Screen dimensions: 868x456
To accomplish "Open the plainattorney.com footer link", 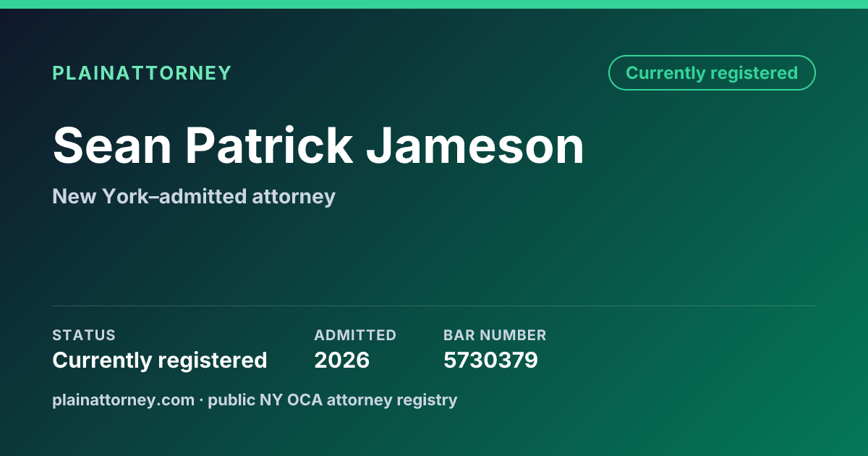I will tap(124, 400).
